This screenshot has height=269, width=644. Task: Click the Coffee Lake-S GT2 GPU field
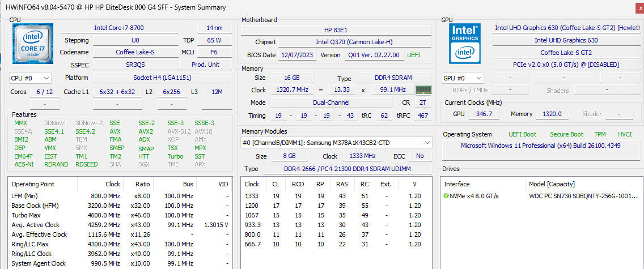(x=566, y=53)
